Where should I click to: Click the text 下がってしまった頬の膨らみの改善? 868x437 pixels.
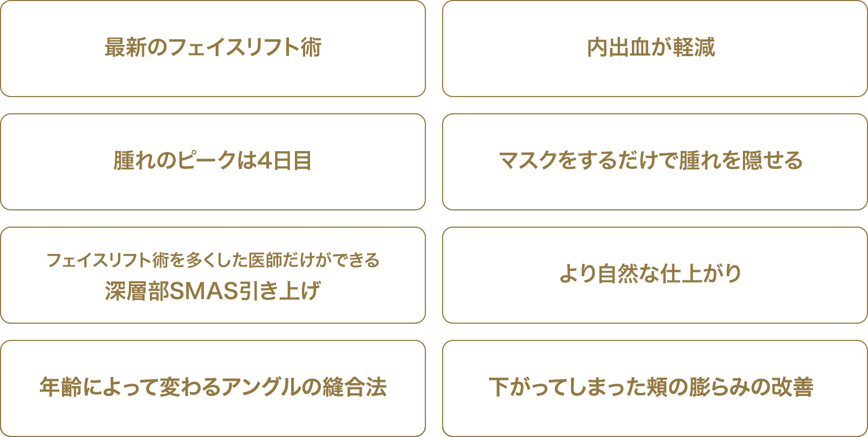click(x=651, y=387)
